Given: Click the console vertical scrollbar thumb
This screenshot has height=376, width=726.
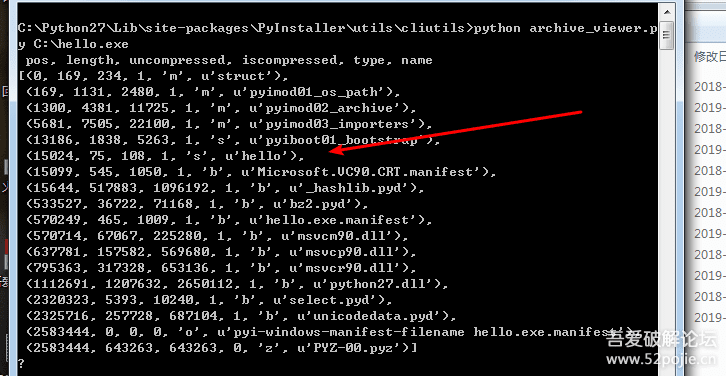Looking at the screenshot, I should [x=667, y=35].
